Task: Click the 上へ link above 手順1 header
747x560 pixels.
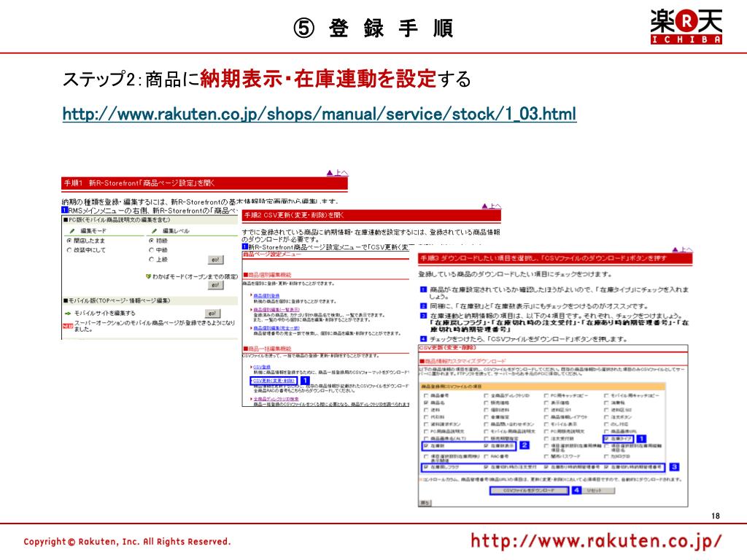Action: pos(337,173)
